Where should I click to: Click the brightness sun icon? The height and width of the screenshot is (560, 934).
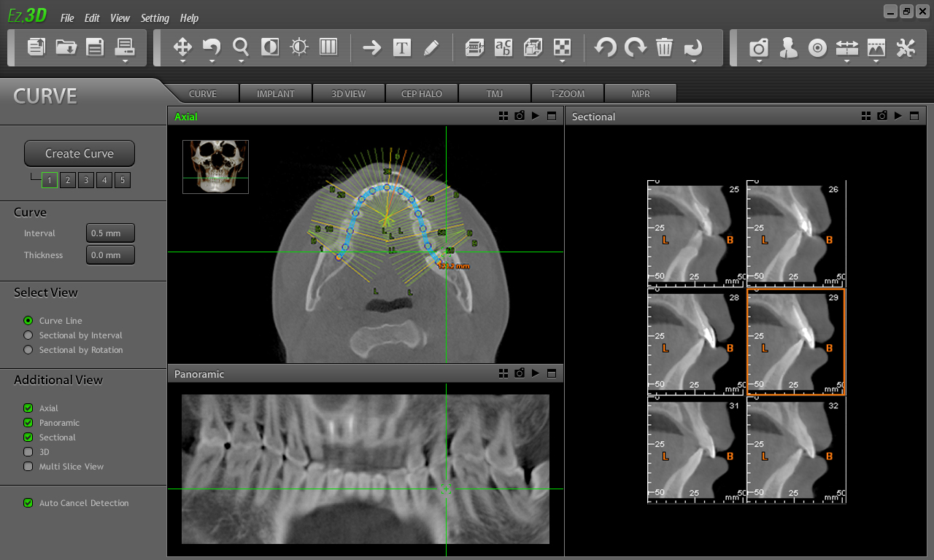[299, 47]
